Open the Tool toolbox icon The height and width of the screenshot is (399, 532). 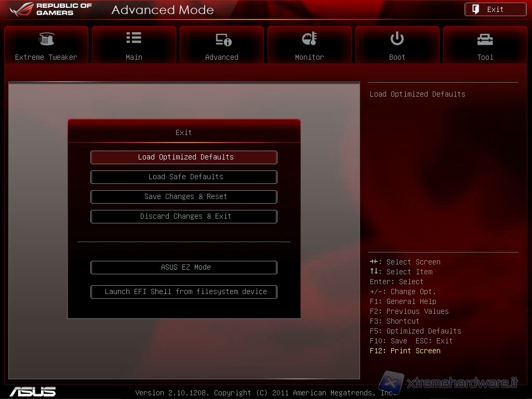coord(485,39)
